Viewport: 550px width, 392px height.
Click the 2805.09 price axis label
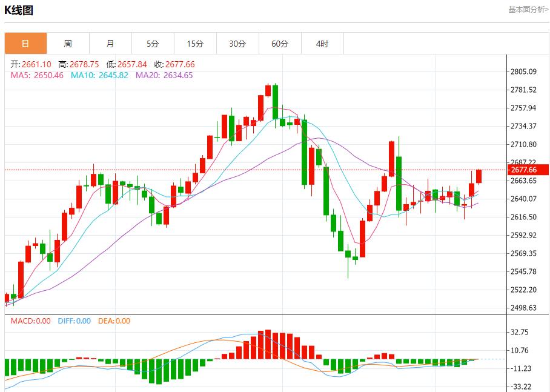click(x=524, y=71)
